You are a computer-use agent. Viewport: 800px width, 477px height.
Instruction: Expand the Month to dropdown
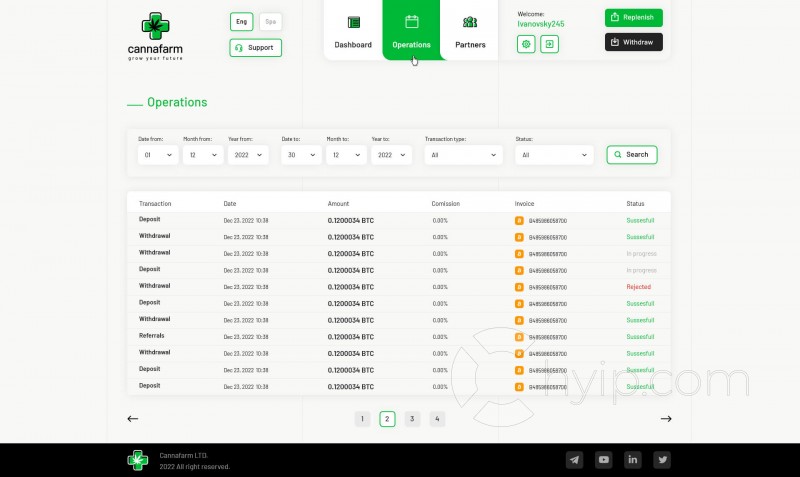pyautogui.click(x=346, y=155)
